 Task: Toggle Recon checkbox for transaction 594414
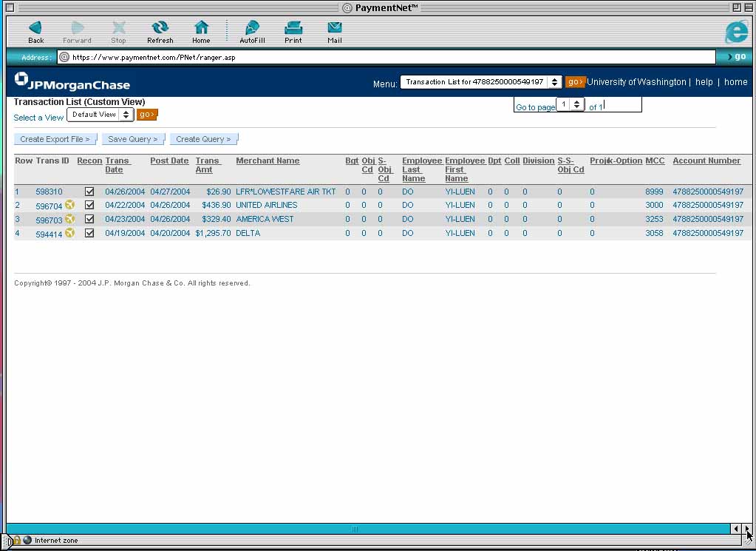click(x=89, y=233)
